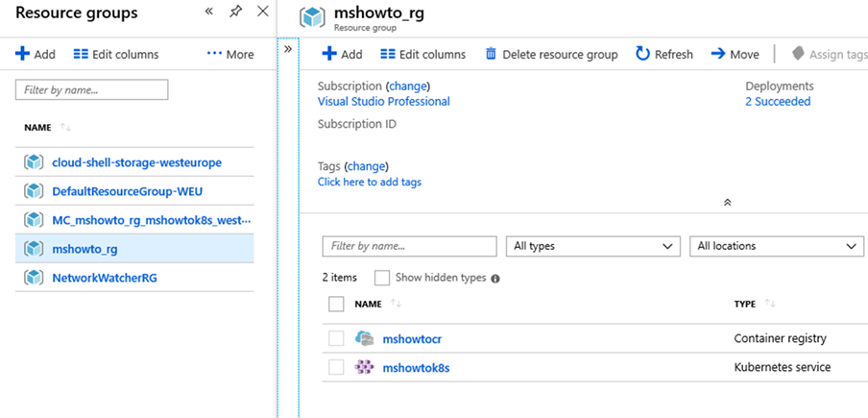Refresh the mshowto_rg resource list
This screenshot has height=418, width=868.
click(664, 54)
